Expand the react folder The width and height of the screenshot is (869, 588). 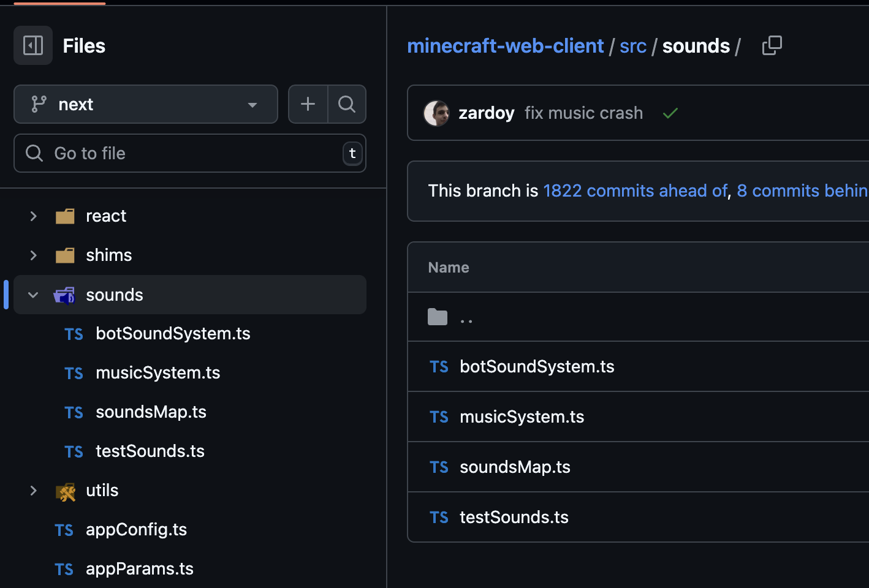[x=33, y=216]
